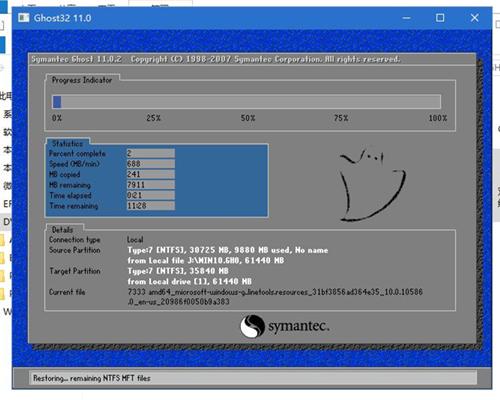Minimize the Ghost32 11.0 window
Image resolution: width=500 pixels, height=400 pixels.
click(x=406, y=18)
